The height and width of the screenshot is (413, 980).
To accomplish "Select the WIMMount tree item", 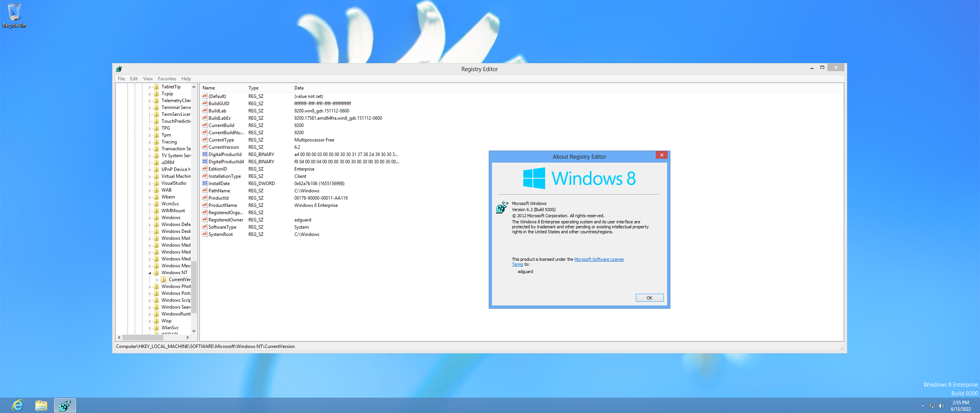I will (173, 210).
